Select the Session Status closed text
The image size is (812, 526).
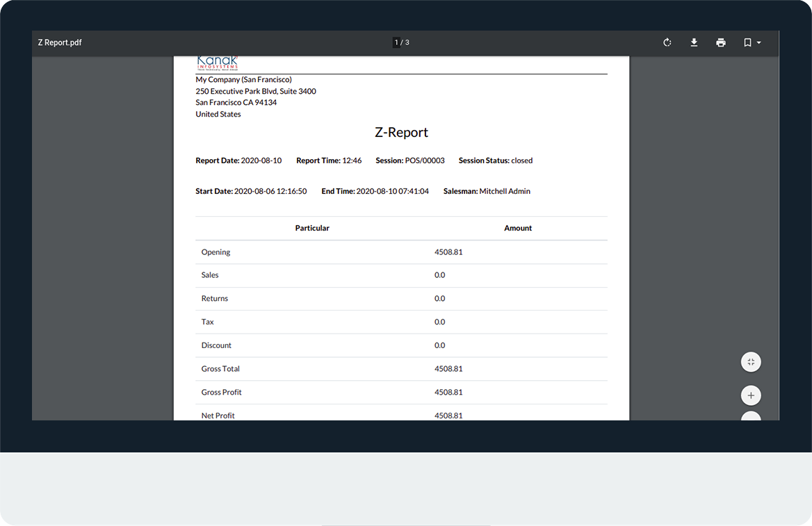496,161
